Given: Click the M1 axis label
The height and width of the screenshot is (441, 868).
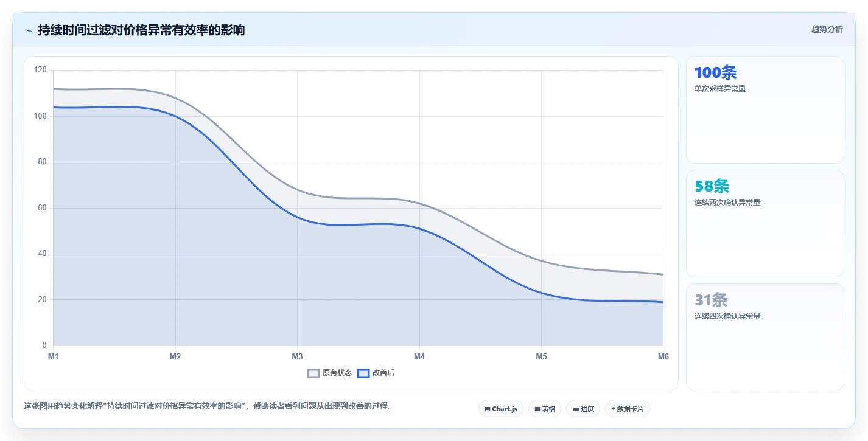Looking at the screenshot, I should [x=54, y=357].
